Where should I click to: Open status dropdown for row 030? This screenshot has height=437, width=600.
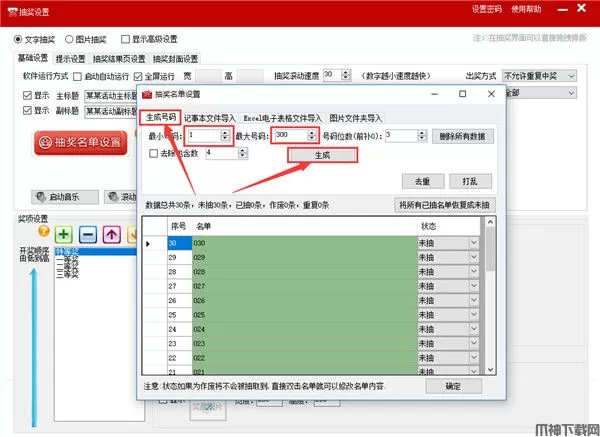point(474,243)
